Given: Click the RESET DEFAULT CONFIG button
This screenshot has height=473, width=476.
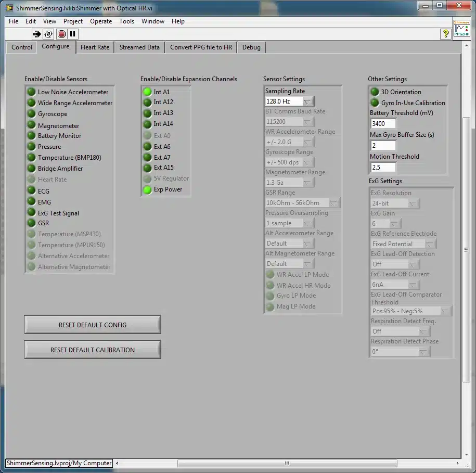Looking at the screenshot, I should 93,325.
